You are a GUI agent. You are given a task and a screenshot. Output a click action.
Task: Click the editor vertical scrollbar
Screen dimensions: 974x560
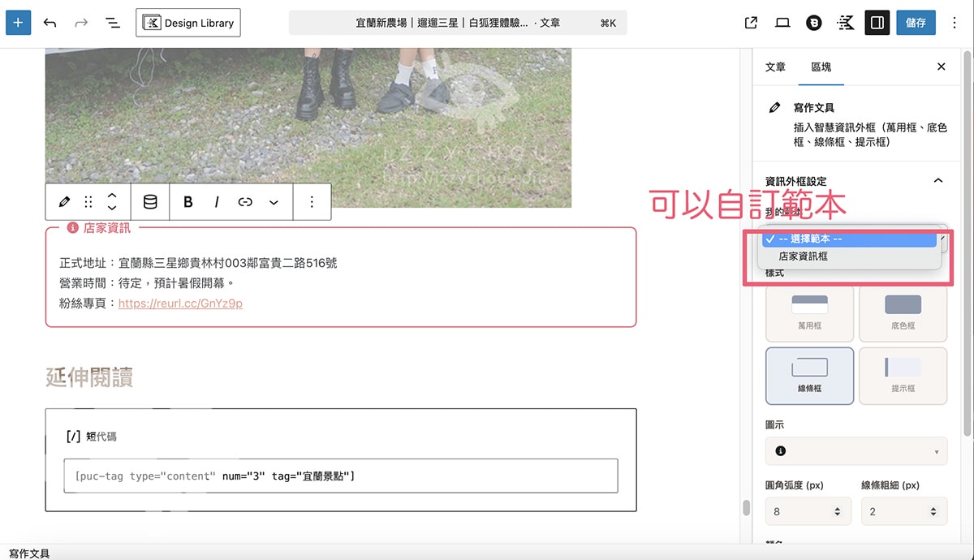(x=746, y=508)
